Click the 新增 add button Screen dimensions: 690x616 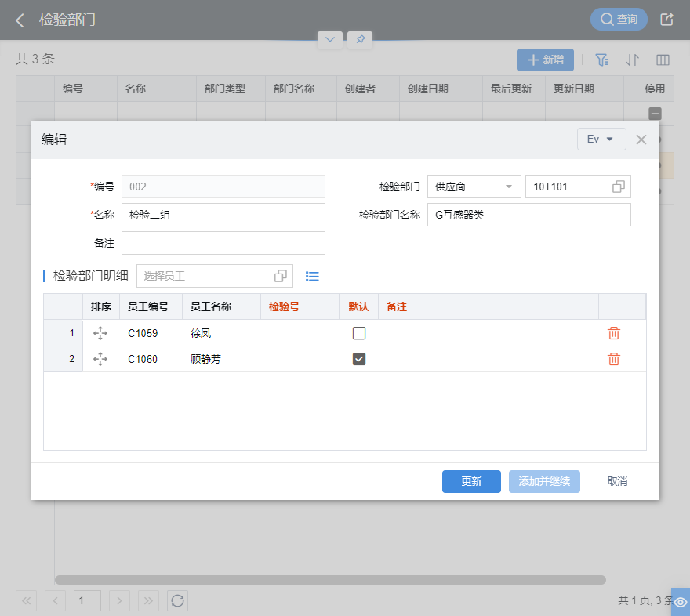pos(545,60)
